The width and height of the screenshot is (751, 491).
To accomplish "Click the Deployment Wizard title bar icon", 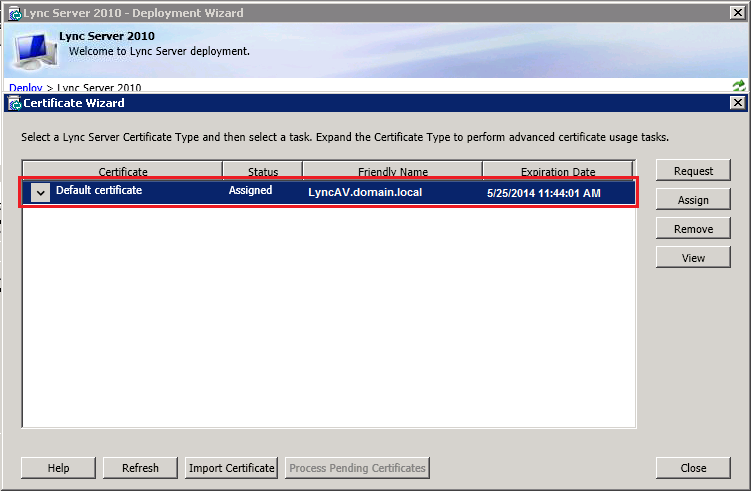I will click(15, 13).
